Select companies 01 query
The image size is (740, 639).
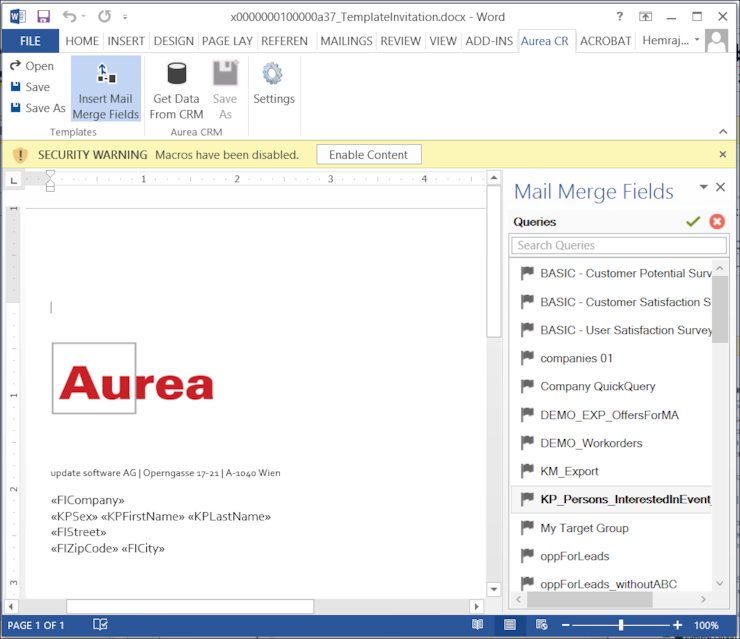click(x=613, y=358)
